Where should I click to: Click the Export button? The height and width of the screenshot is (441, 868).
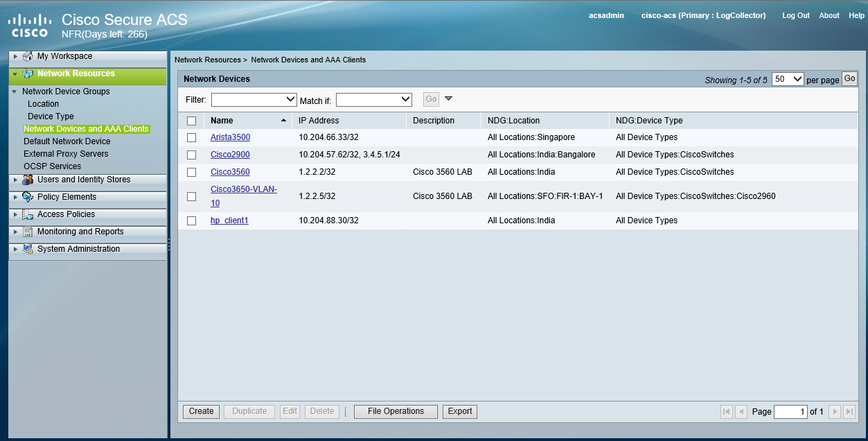460,411
